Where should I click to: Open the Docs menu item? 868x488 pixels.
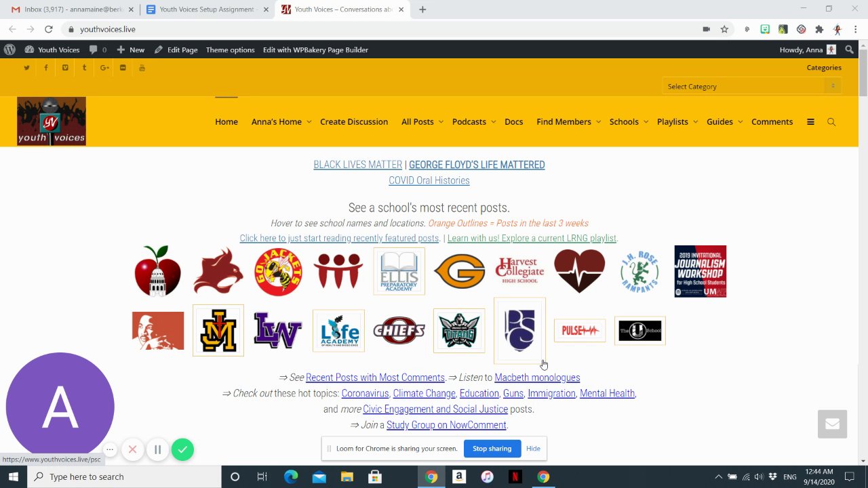coord(514,122)
